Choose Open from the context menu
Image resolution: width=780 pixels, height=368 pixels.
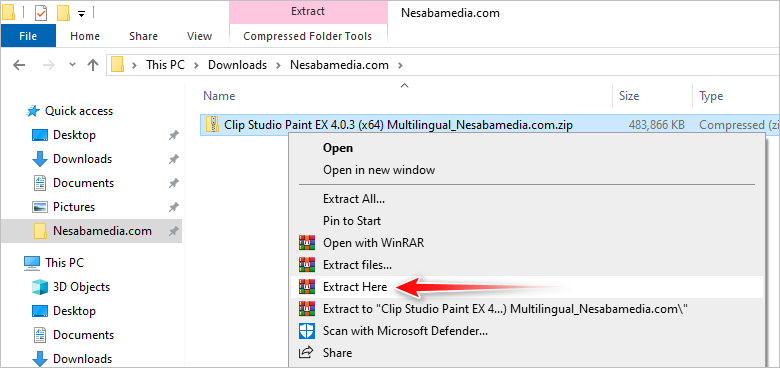tap(527, 148)
